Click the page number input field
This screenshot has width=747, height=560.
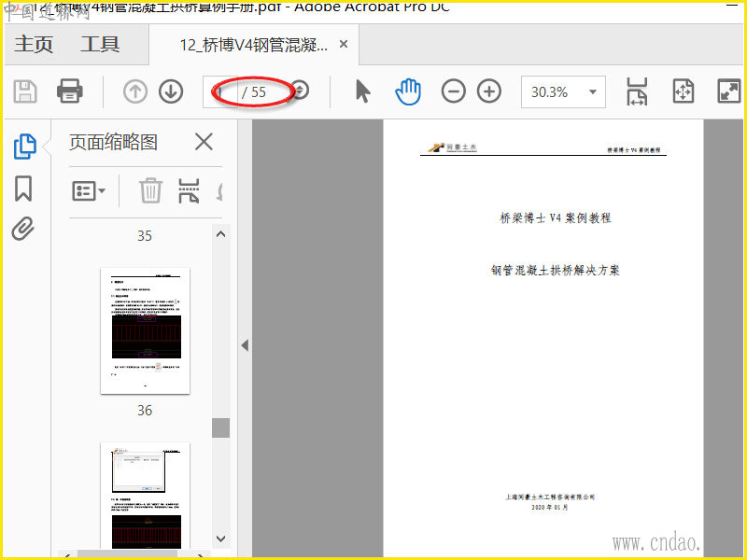tap(220, 91)
